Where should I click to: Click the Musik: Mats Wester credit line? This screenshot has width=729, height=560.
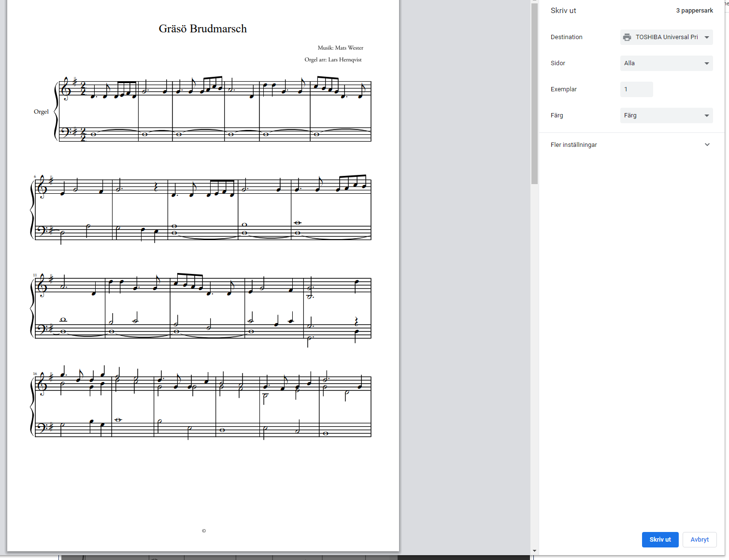pos(340,48)
